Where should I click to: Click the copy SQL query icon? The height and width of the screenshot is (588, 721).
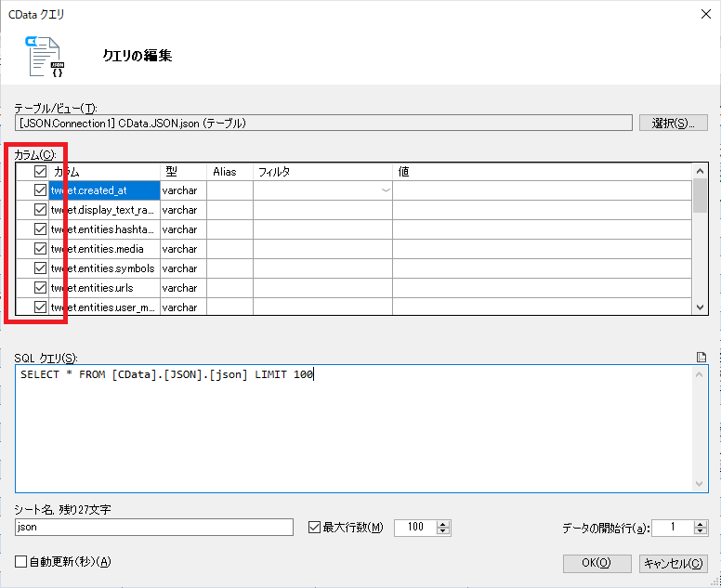[701, 357]
